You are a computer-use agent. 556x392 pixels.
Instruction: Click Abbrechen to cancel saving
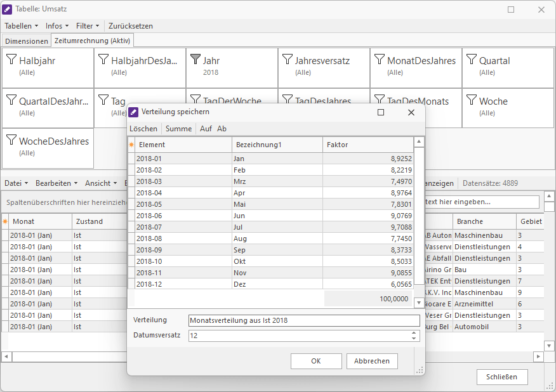pyautogui.click(x=372, y=361)
